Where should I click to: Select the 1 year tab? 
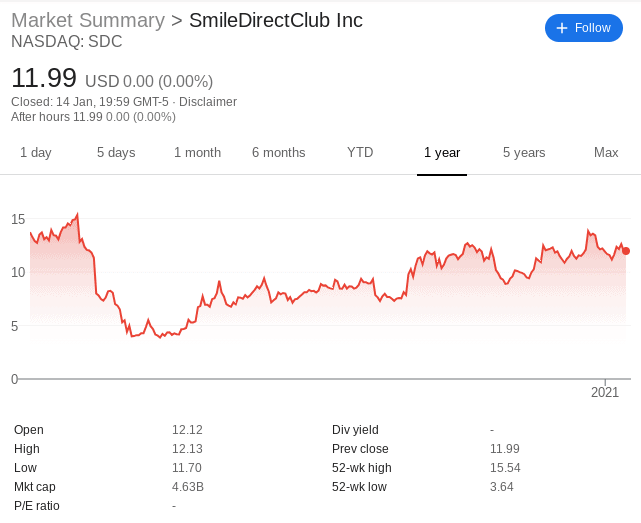[442, 153]
